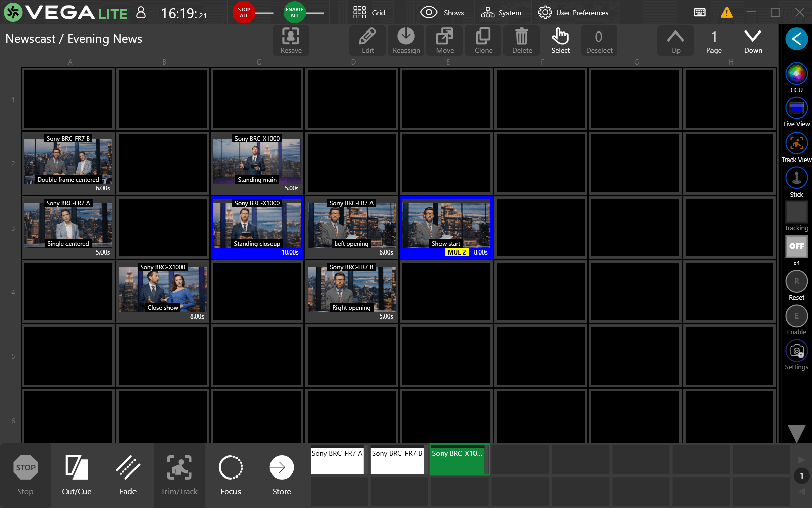
Task: Open User Preferences
Action: 573,13
